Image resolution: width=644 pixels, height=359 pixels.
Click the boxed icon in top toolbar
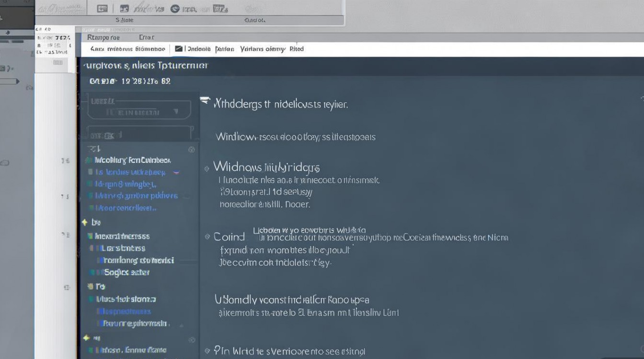tap(102, 8)
